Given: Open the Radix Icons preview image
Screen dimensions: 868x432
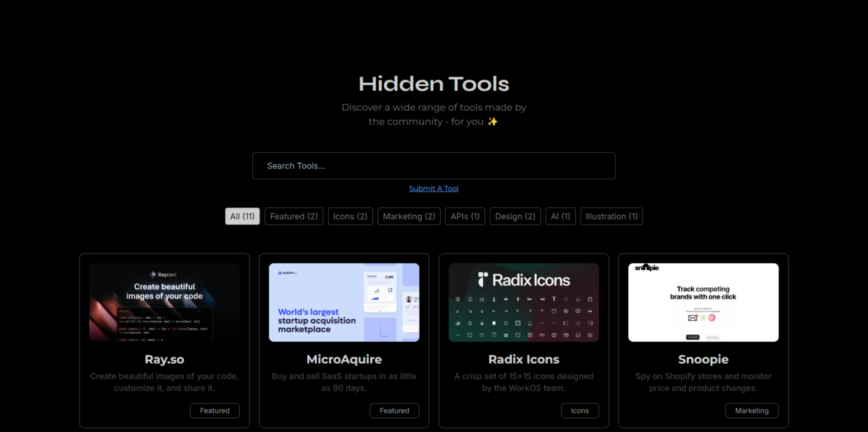Looking at the screenshot, I should tap(523, 302).
